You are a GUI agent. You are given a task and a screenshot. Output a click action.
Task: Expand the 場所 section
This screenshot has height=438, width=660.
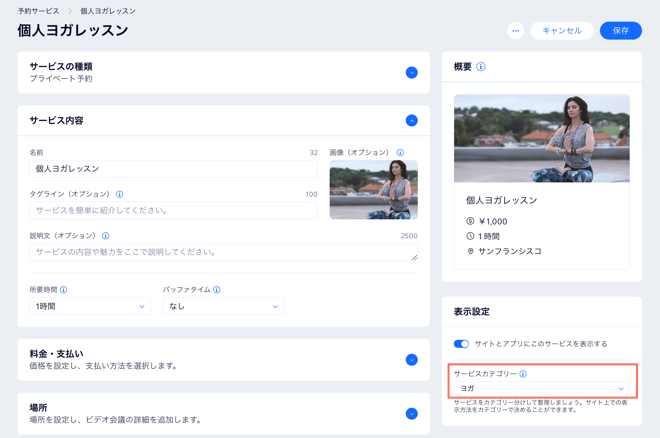pyautogui.click(x=412, y=414)
